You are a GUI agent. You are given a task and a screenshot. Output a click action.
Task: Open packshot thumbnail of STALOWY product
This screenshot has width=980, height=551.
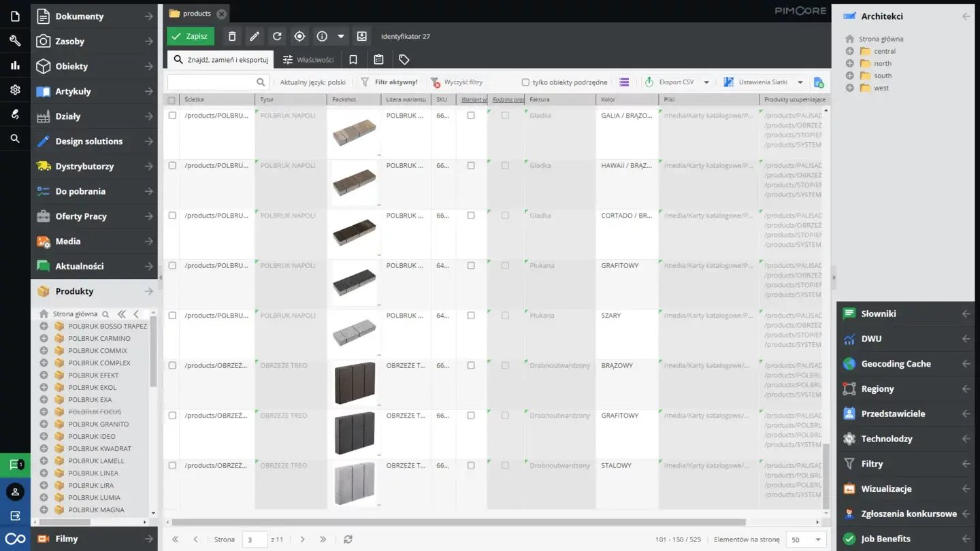click(354, 484)
